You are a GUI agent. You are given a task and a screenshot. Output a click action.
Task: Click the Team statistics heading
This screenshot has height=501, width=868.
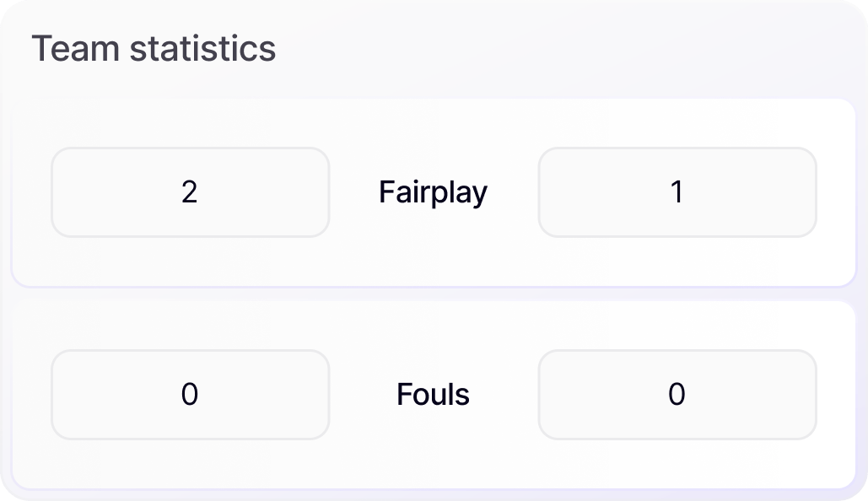coord(154,49)
